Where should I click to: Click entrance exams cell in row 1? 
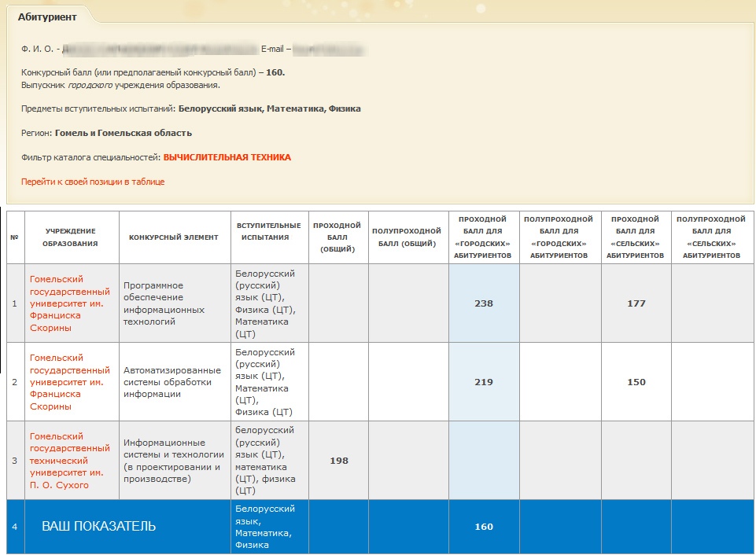tap(269, 303)
